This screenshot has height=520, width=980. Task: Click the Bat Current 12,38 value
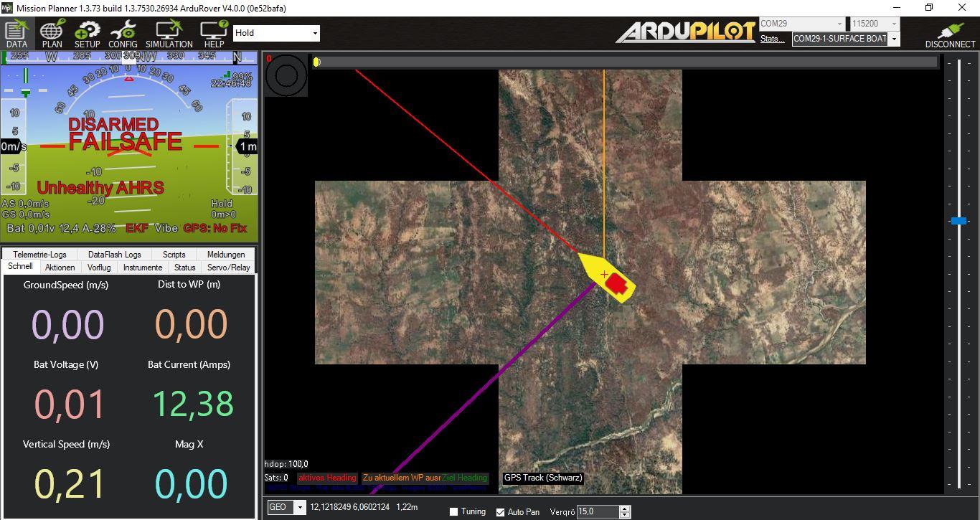point(193,404)
